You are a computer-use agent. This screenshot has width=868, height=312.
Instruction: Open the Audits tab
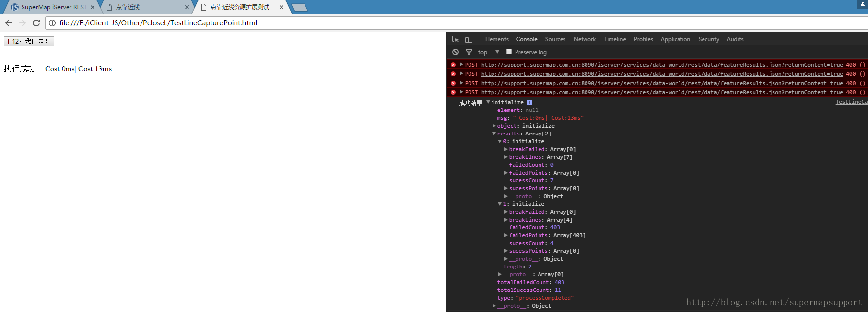(x=735, y=39)
